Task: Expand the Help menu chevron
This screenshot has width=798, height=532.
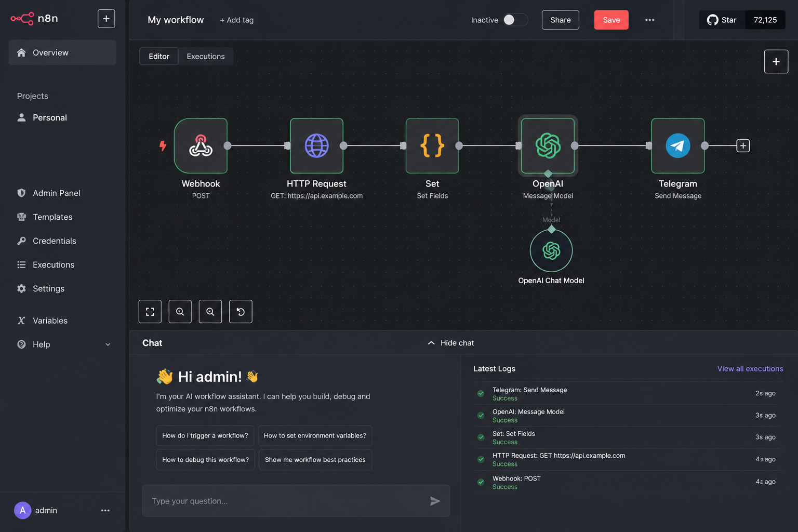Action: [x=108, y=344]
